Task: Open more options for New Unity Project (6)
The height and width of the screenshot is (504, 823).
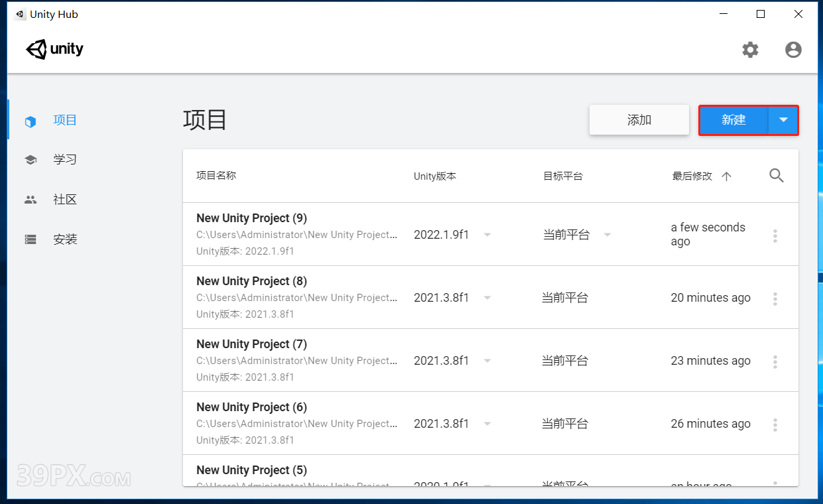Action: click(775, 424)
